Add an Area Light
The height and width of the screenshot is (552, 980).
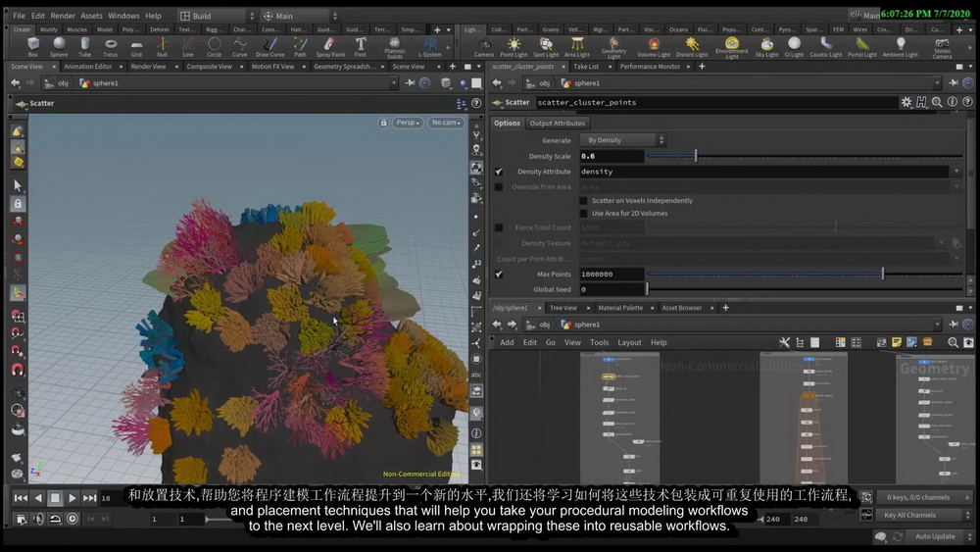click(x=577, y=47)
